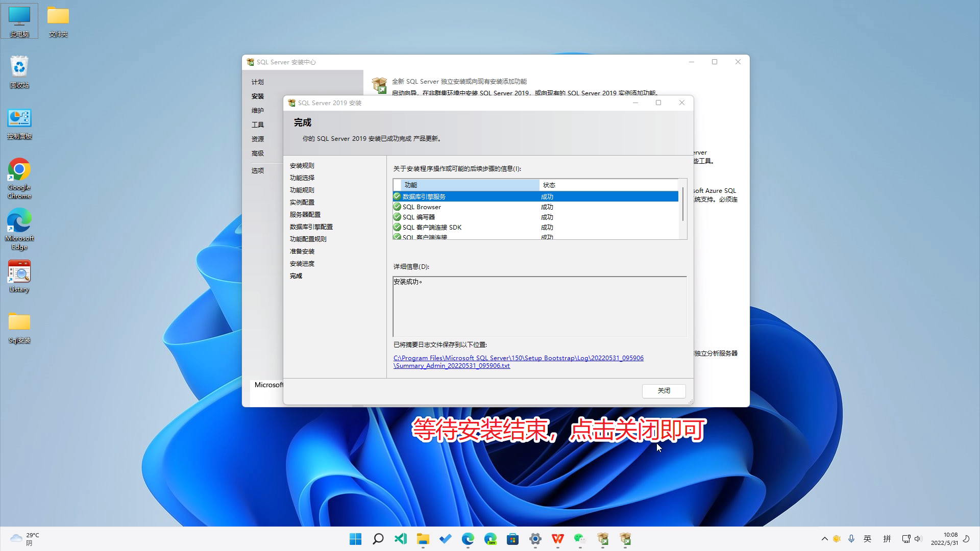Open the 回收站 desktop icon
This screenshot has width=980, height=551.
[19, 72]
